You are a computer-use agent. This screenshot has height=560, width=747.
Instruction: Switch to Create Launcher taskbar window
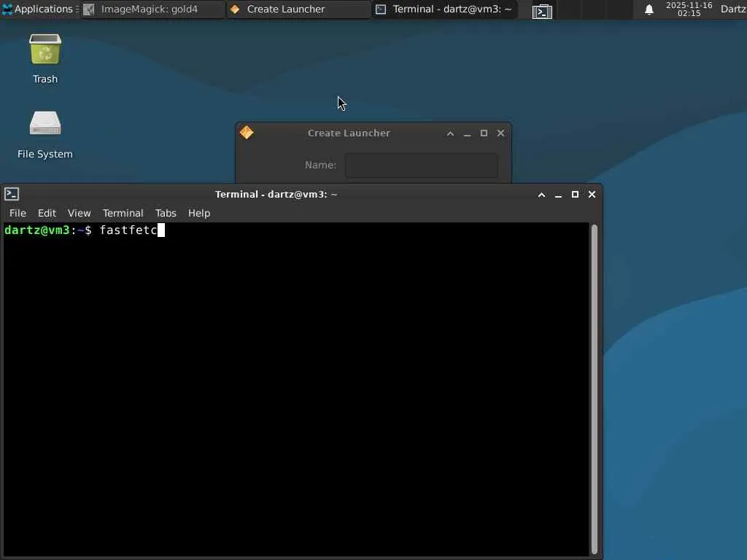point(298,9)
